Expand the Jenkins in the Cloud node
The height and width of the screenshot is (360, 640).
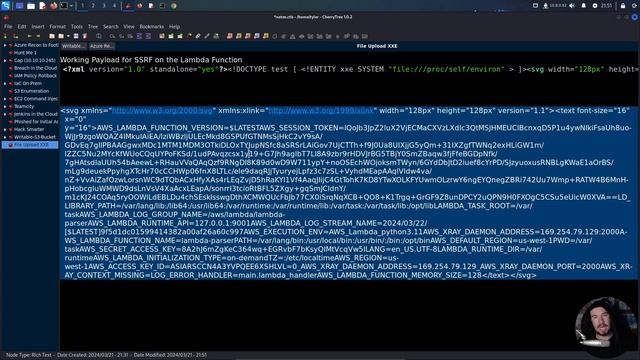pyautogui.click(x=5, y=114)
